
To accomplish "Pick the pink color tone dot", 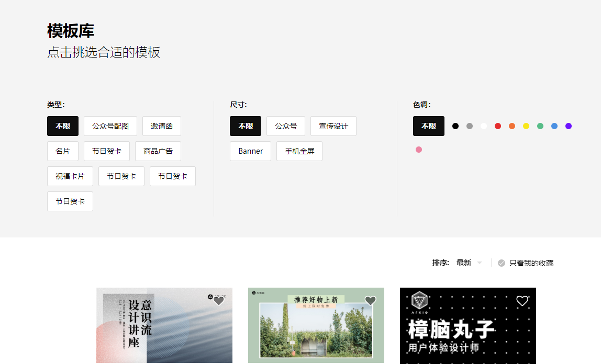I will click(x=419, y=150).
